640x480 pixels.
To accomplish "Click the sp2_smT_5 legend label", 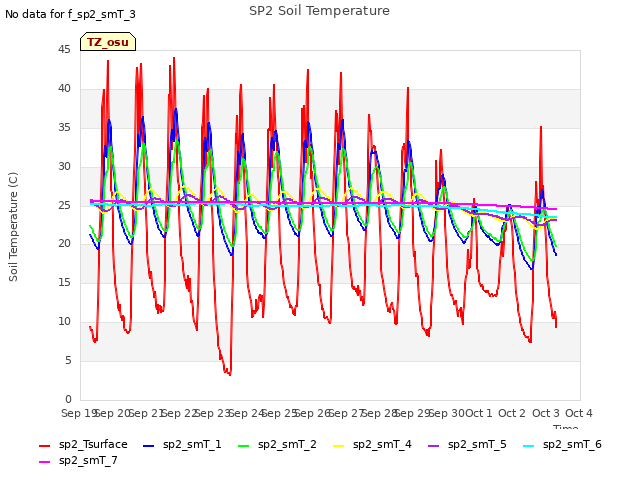I will tap(477, 444).
